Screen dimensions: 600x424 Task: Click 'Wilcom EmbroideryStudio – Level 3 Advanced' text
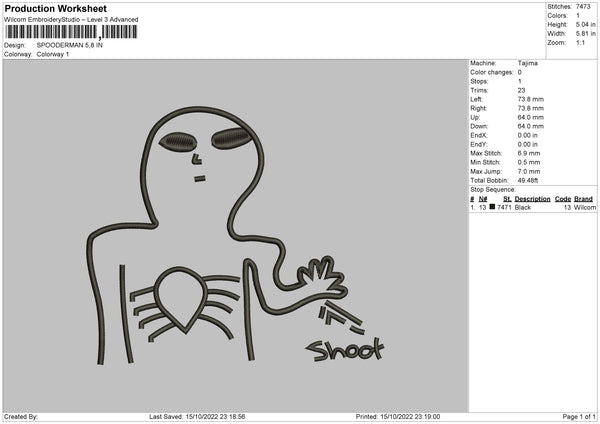pos(71,20)
